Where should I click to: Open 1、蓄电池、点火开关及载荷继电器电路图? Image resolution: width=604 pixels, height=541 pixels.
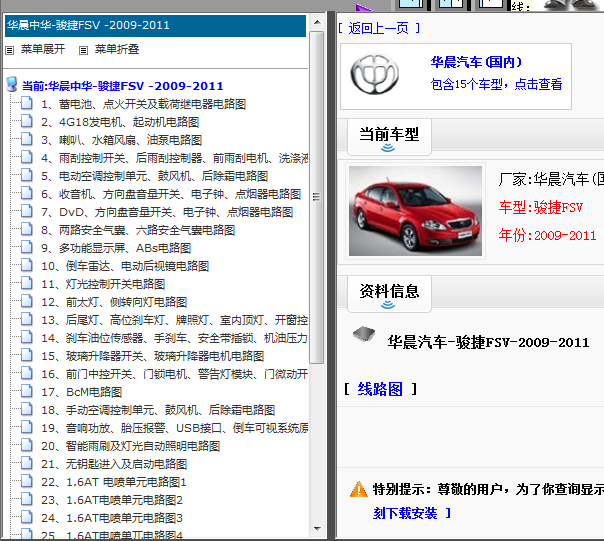click(x=144, y=104)
